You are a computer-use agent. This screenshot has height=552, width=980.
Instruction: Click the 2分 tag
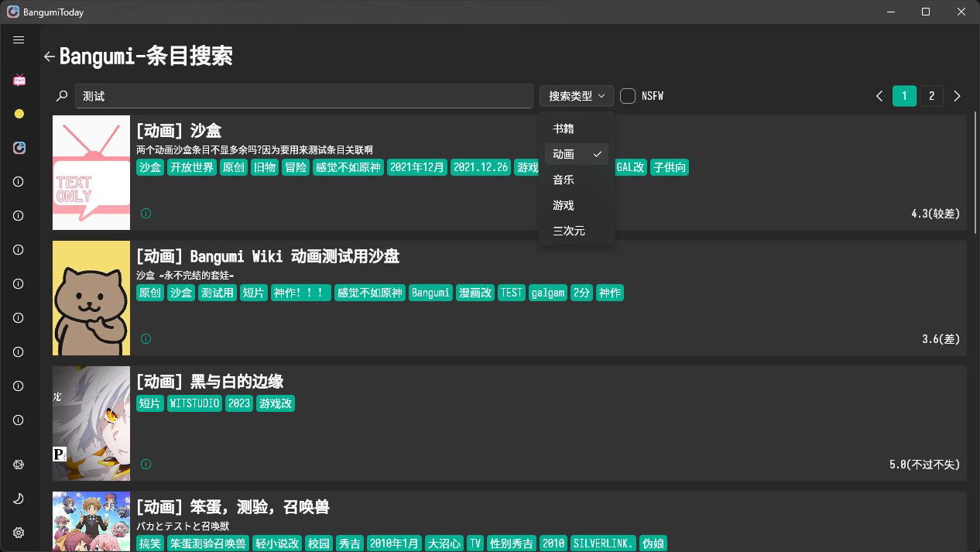click(x=581, y=293)
